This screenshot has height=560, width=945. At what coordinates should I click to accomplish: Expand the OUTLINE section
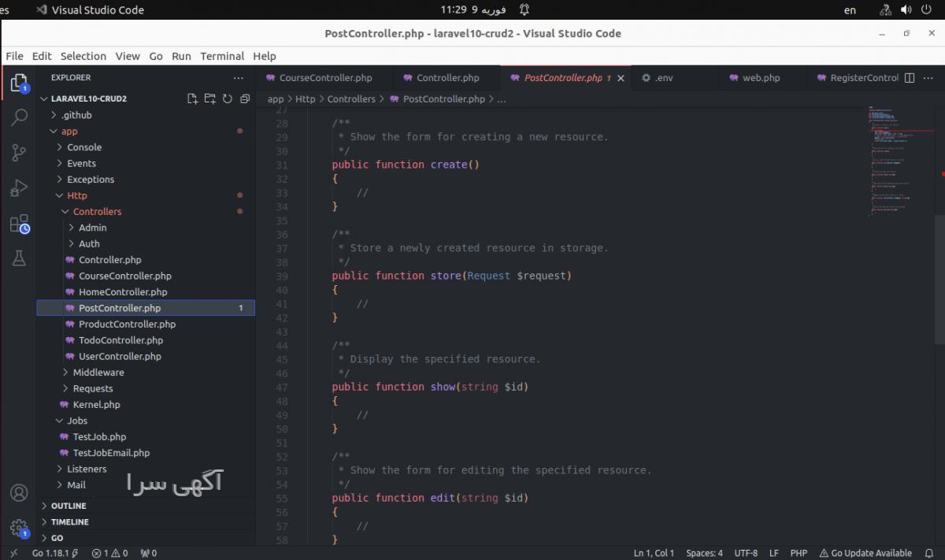point(69,506)
